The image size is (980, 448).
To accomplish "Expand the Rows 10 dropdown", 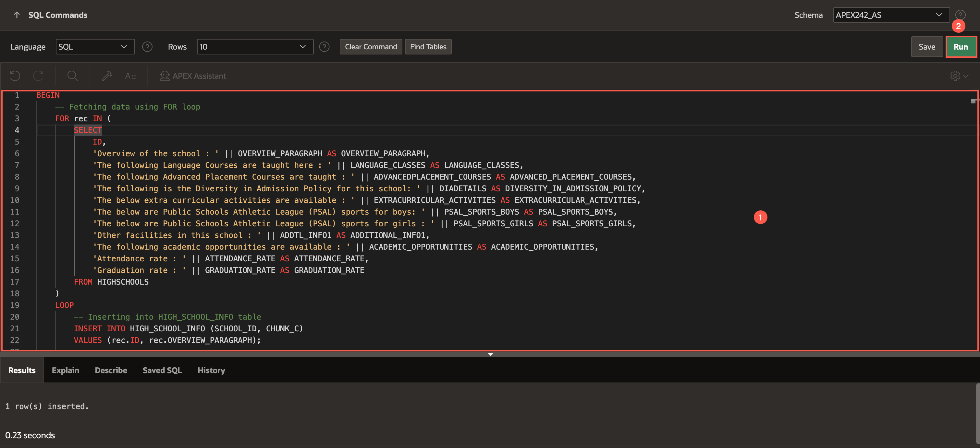I will 255,47.
